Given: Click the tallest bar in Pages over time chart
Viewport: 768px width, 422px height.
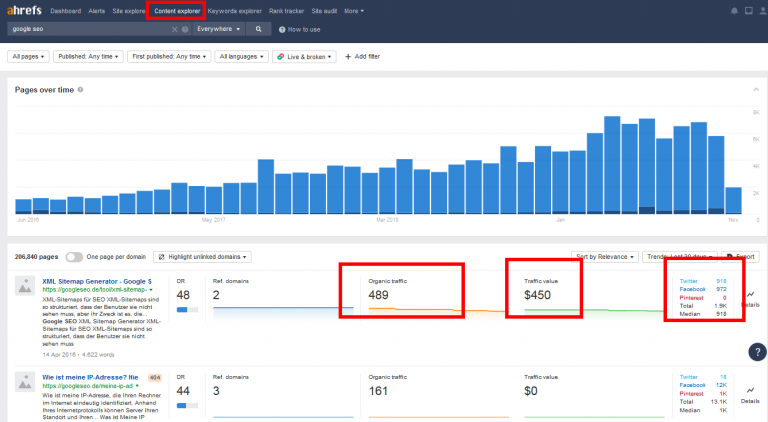Looking at the screenshot, I should point(612,165).
